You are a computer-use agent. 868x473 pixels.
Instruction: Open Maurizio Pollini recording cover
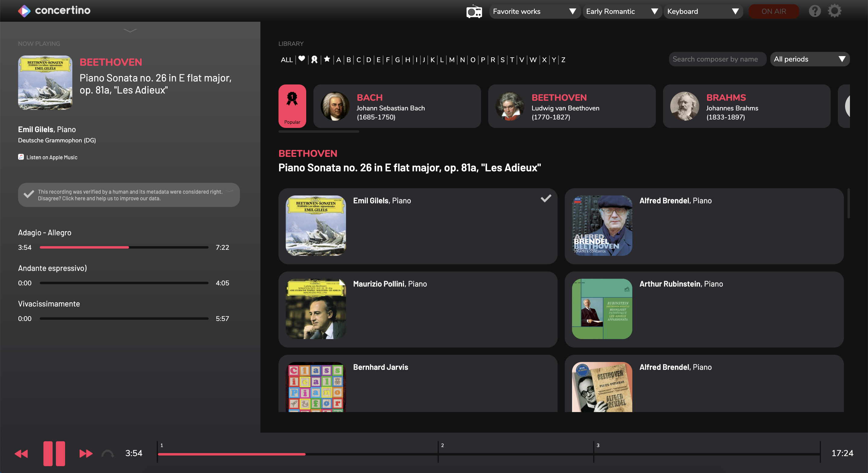click(316, 309)
